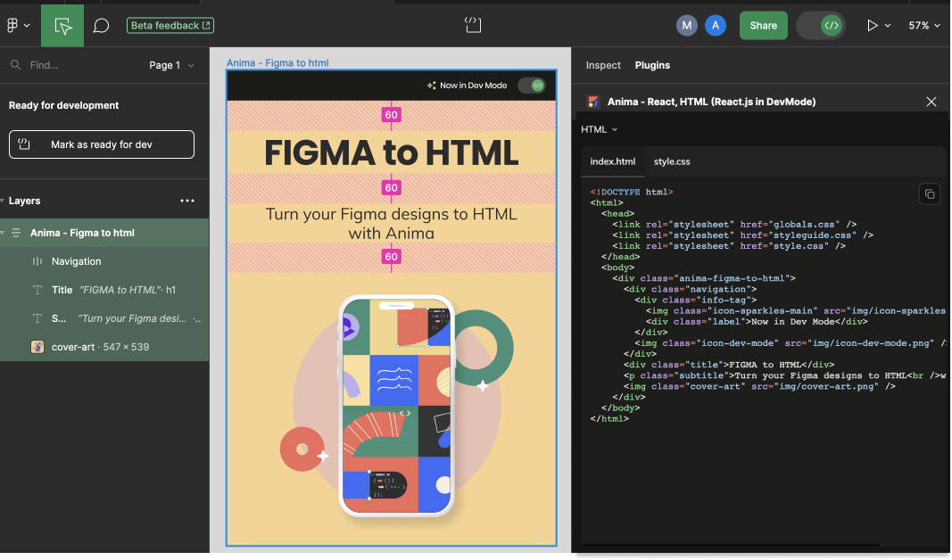
Task: Click the 60 spacing badge below the title
Action: click(x=391, y=187)
